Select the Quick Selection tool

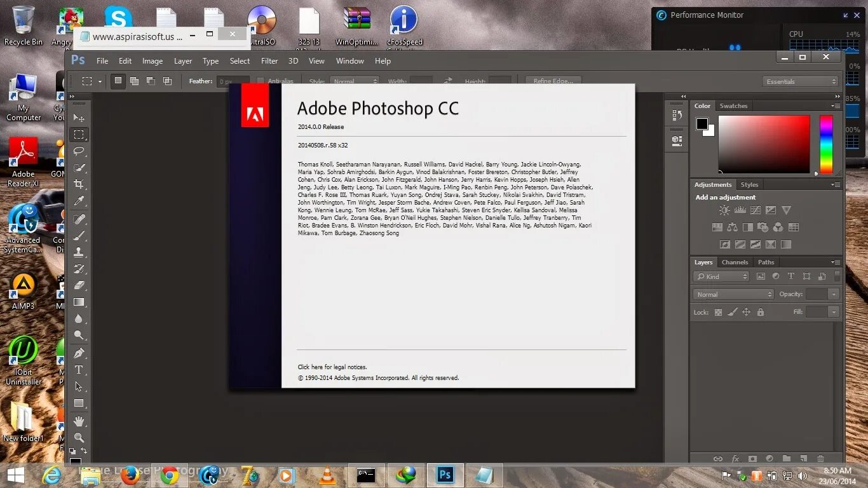pos(79,168)
